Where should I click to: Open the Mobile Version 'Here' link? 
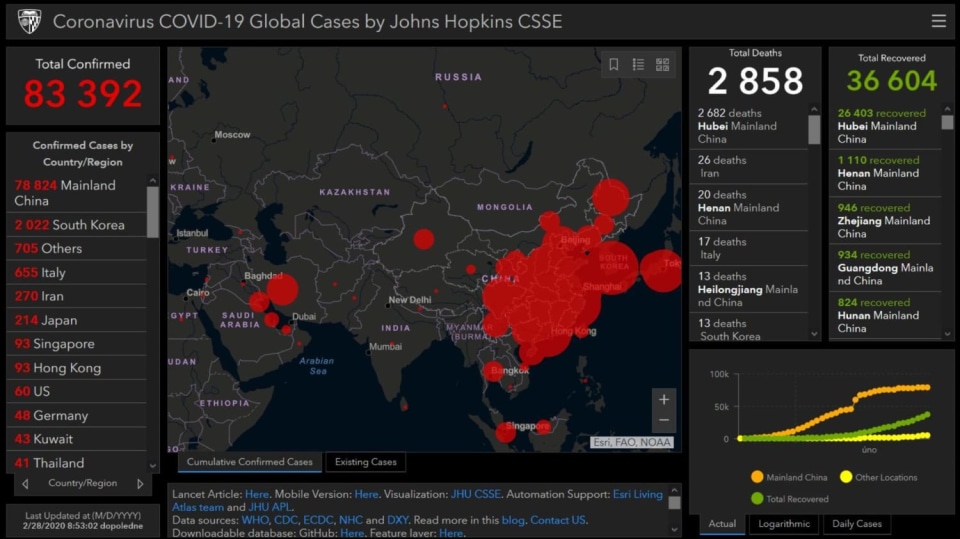pyautogui.click(x=366, y=494)
